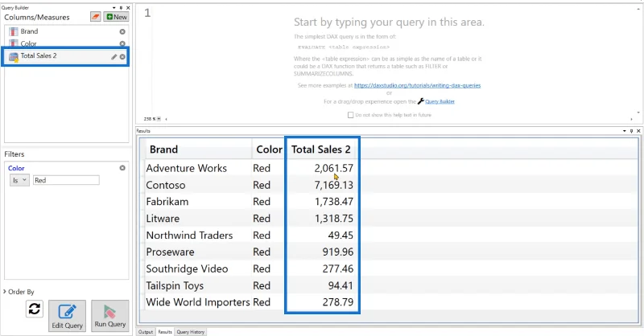Remove Color column from Columns/Measures list
This screenshot has width=644, height=336.
pyautogui.click(x=122, y=43)
